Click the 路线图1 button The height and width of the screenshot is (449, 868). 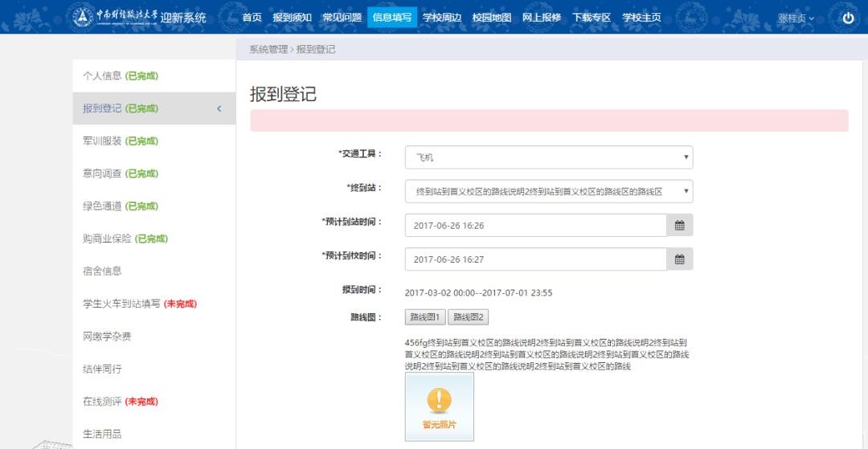(425, 317)
